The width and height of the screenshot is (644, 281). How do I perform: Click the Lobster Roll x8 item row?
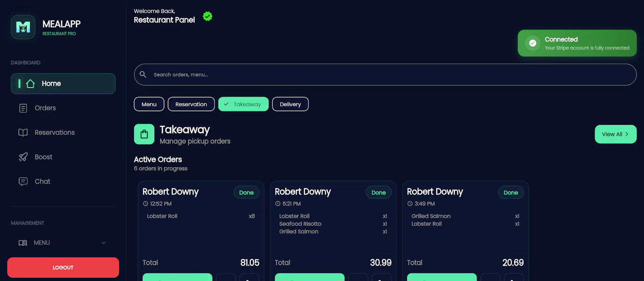pyautogui.click(x=201, y=216)
